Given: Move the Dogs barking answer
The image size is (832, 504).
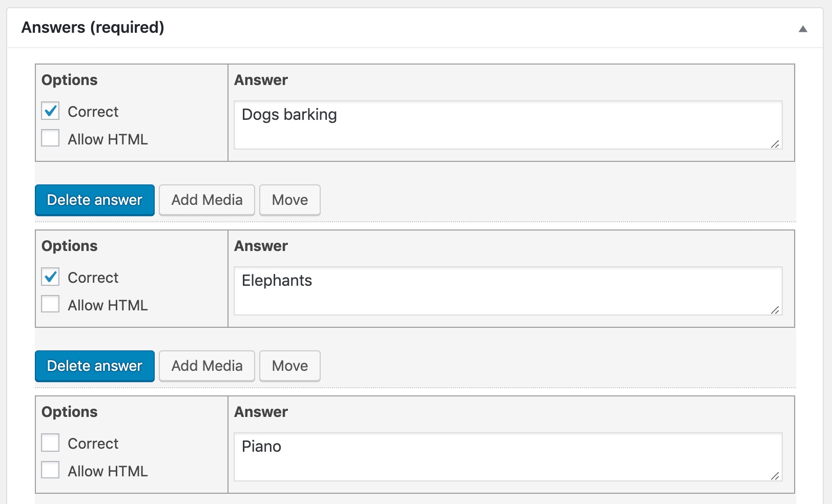Looking at the screenshot, I should click(x=289, y=200).
